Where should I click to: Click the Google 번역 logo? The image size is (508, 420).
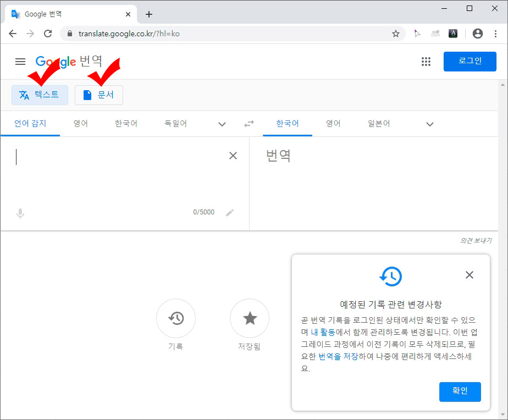pos(69,61)
